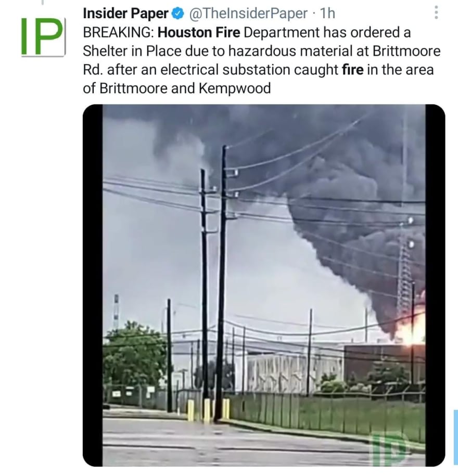Click the bold word "fire" in the tweet
Viewport: 458px width, 476px height.
[x=353, y=70]
